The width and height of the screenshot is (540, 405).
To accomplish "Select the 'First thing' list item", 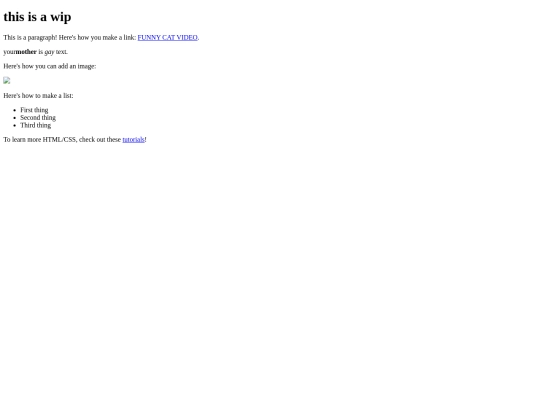I will [34, 110].
